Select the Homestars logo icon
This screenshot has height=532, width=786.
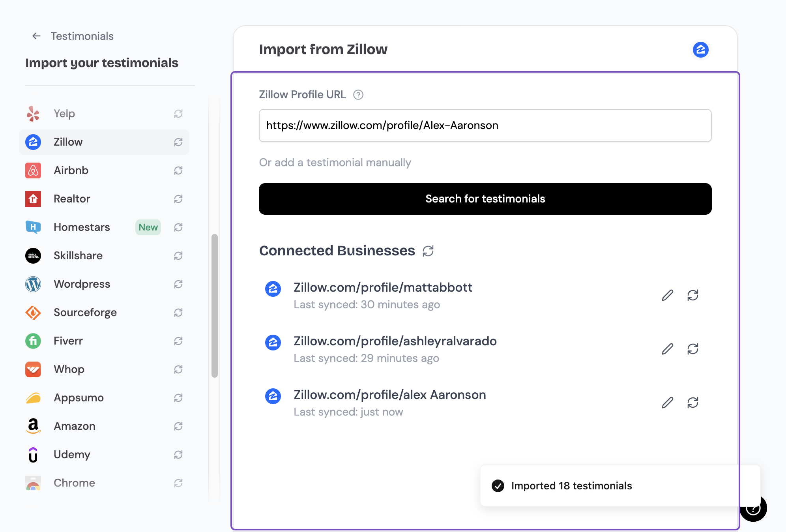(33, 227)
